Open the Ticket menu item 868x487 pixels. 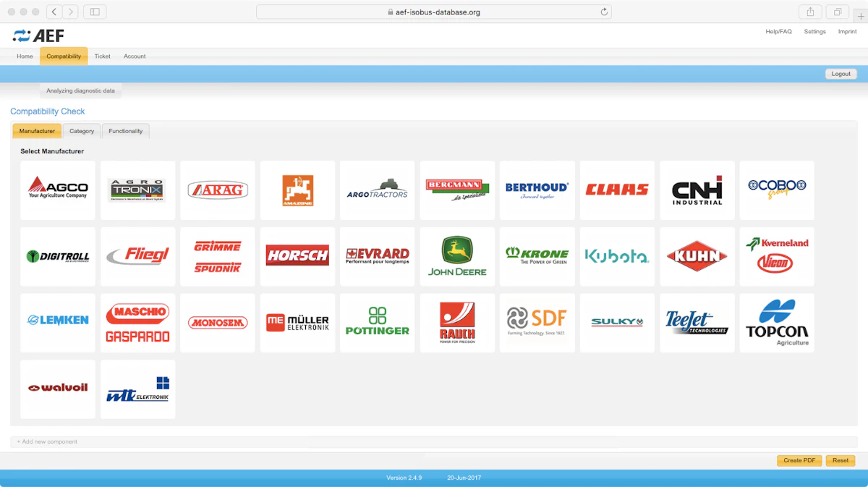[x=103, y=56]
